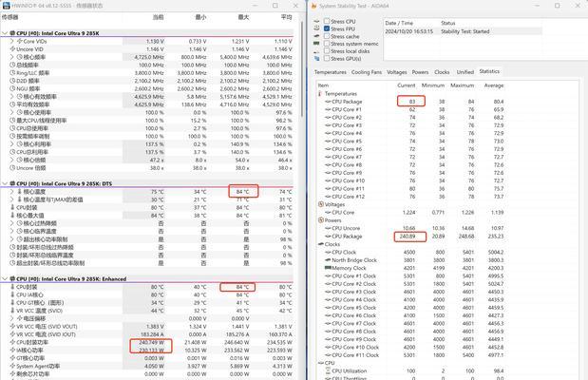Click the Average column header in AIDA64
588x380 pixels.
494,85
